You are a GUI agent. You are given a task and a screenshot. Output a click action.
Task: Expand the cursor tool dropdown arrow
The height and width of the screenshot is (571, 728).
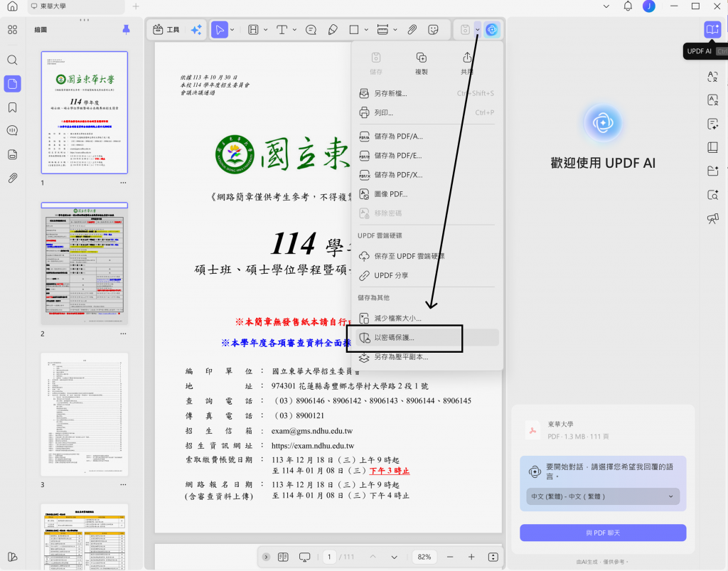click(x=232, y=30)
